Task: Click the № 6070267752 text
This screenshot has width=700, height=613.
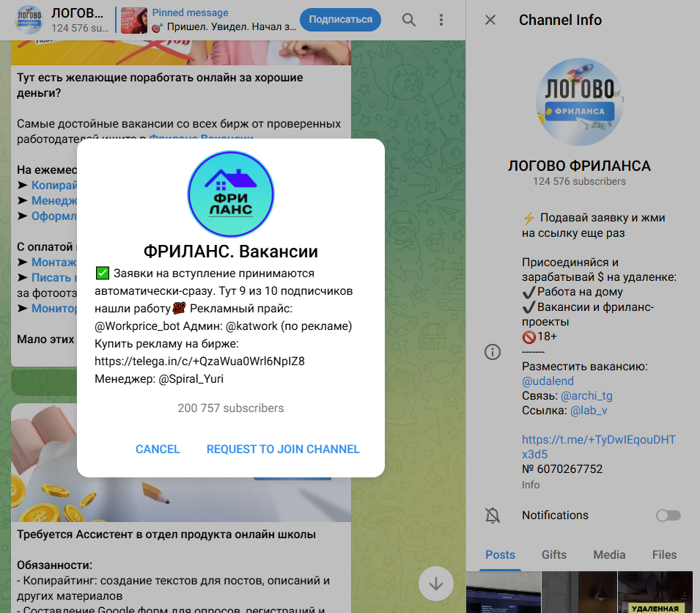Action: coord(562,469)
